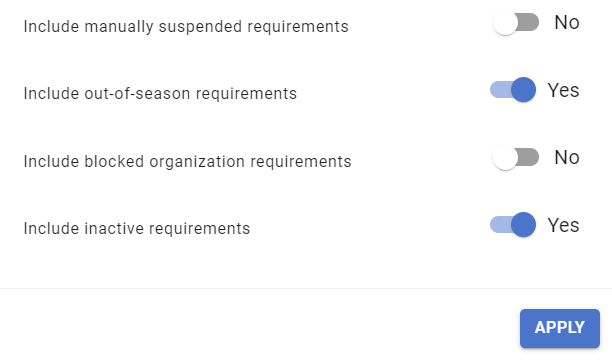Click blue knob of inactive requirements switch
Image resolution: width=612 pixels, height=362 pixels.
(x=523, y=225)
